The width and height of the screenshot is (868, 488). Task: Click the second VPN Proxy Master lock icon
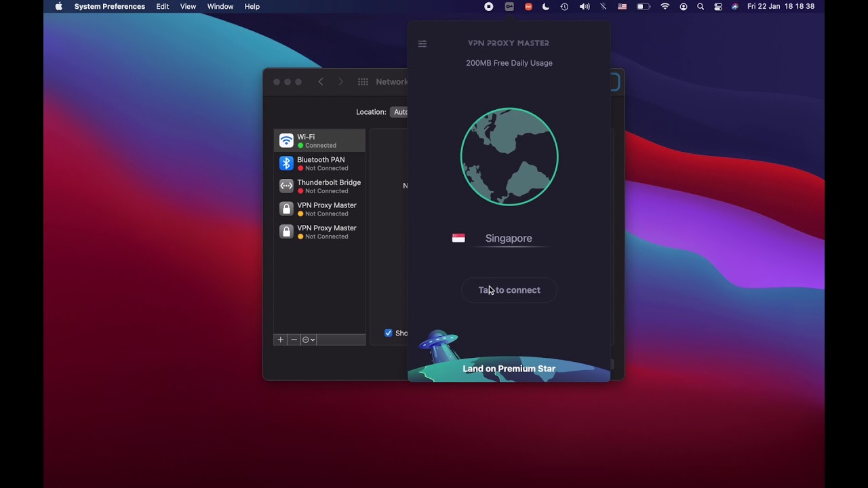pos(286,232)
